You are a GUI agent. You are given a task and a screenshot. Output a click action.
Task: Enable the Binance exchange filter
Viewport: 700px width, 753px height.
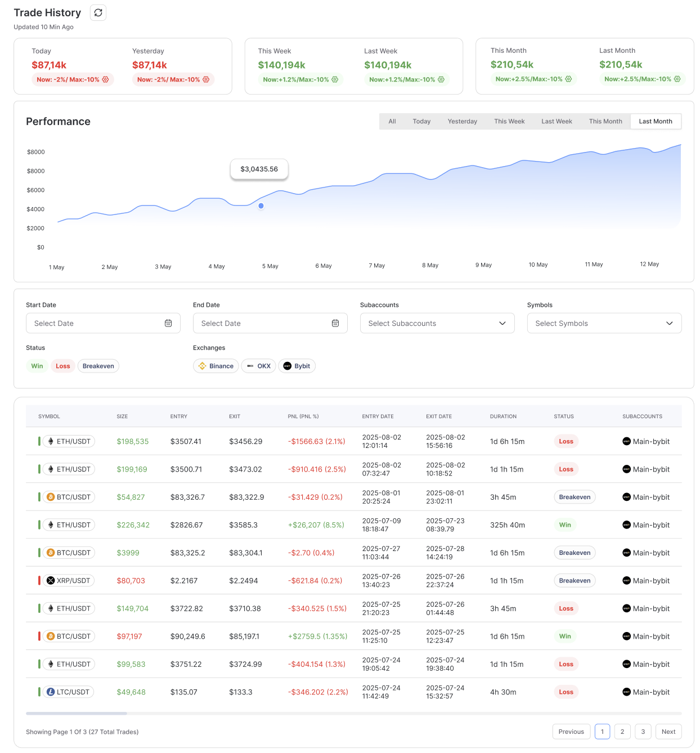[216, 366]
